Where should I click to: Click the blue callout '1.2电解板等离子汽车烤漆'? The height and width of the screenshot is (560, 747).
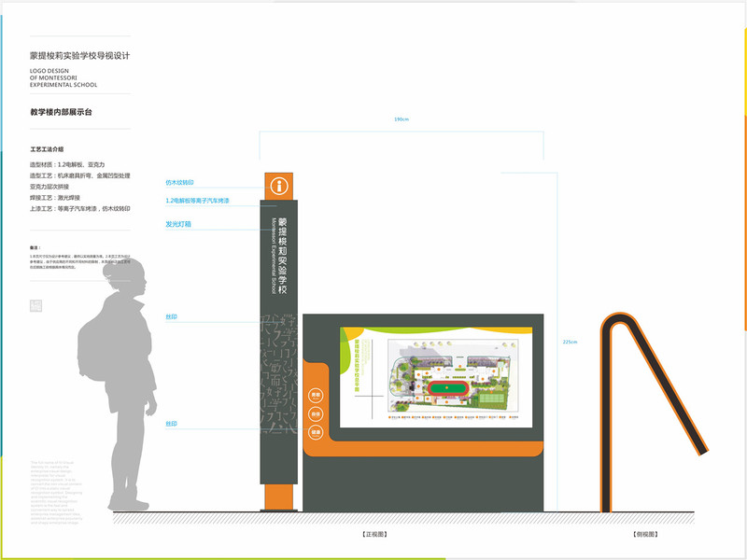pyautogui.click(x=197, y=201)
